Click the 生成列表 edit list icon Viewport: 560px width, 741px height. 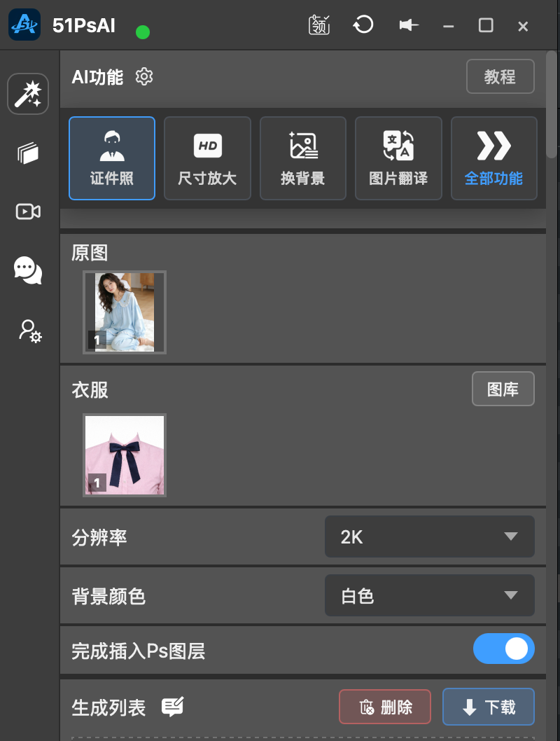click(172, 707)
